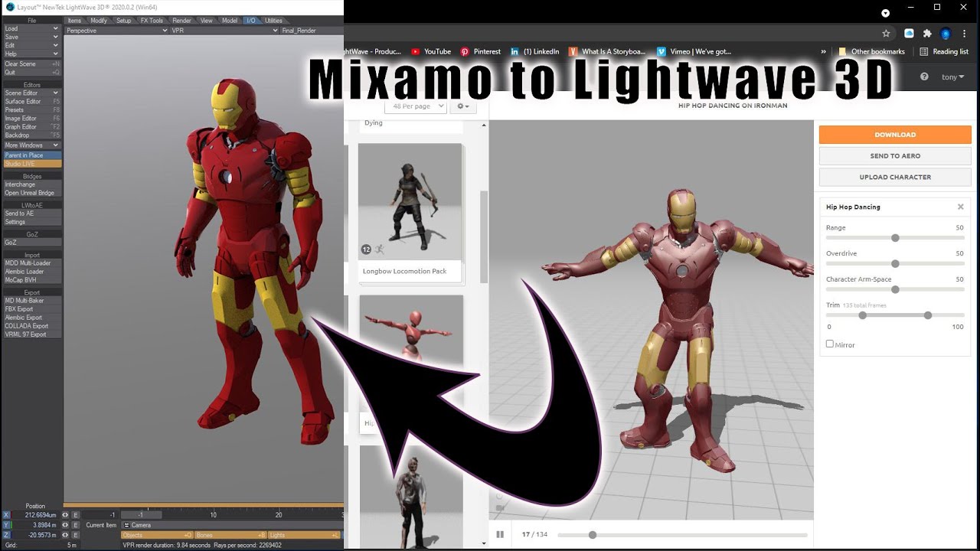Adjust the Character Arm-Space slider handle
The image size is (980, 551).
(x=895, y=289)
